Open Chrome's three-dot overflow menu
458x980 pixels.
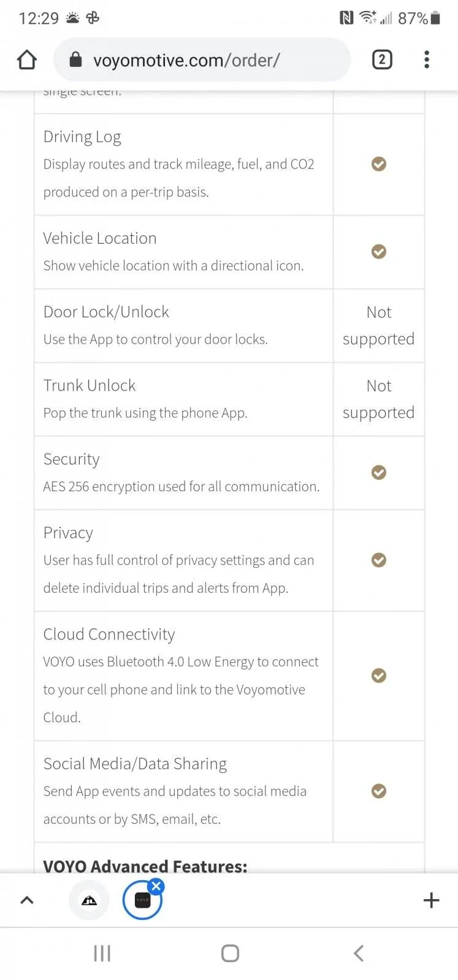coord(427,59)
